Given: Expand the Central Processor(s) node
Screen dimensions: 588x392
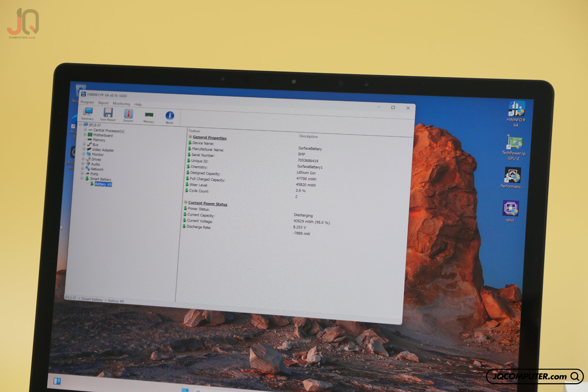Looking at the screenshot, I should click(85, 129).
